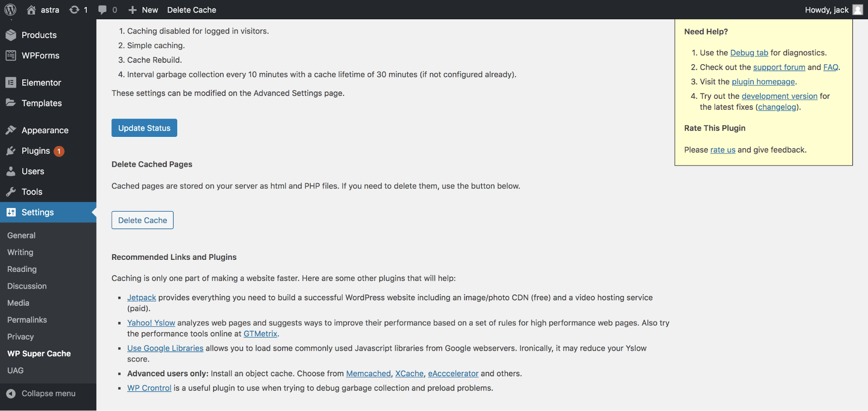Open the astra site home icon
The image size is (868, 411).
click(x=31, y=10)
